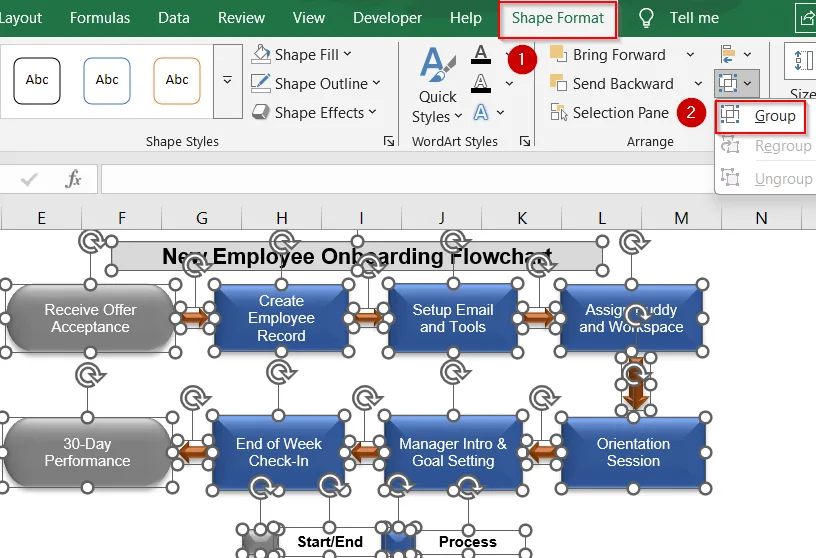Viewport: 816px width, 558px height.
Task: Click the formula bar Enter checkmark
Action: pos(29,180)
